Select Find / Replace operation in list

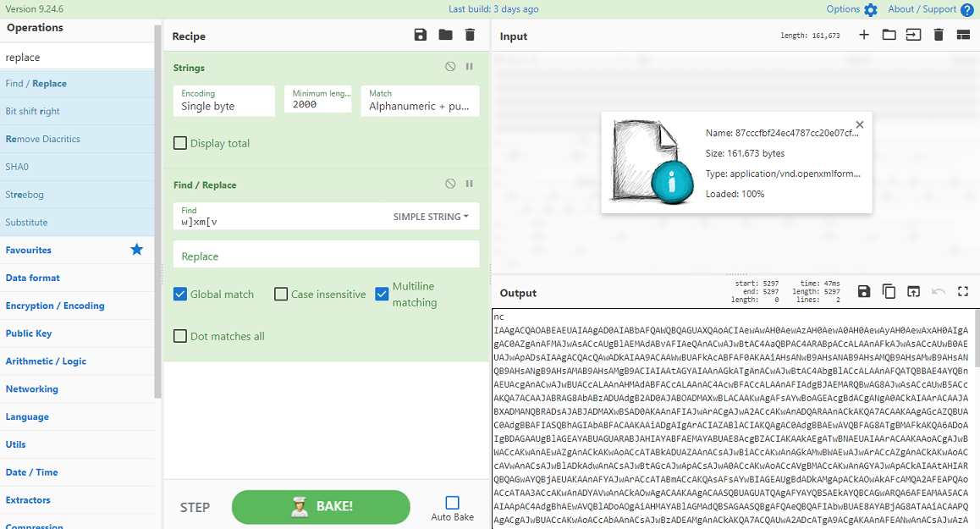coord(77,83)
